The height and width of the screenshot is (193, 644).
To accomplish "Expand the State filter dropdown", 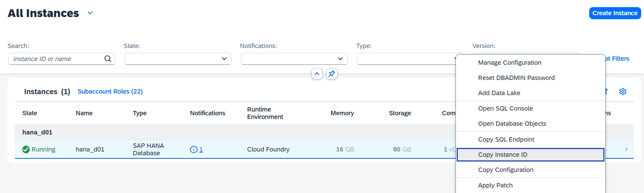I will point(224,59).
